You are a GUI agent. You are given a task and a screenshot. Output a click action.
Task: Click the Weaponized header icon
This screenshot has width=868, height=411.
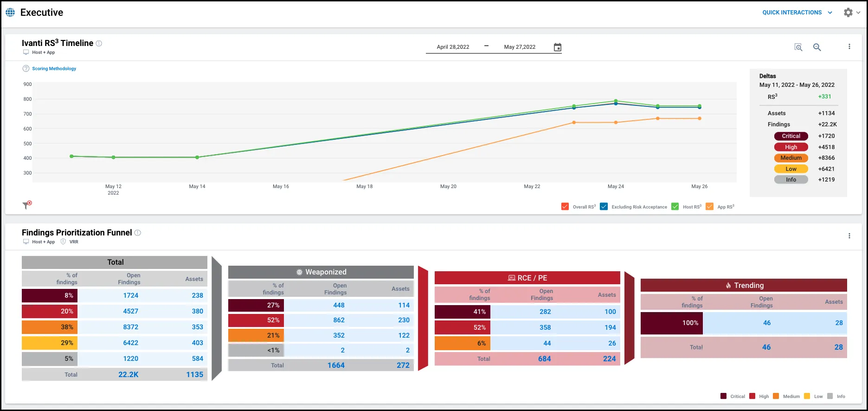(x=300, y=272)
